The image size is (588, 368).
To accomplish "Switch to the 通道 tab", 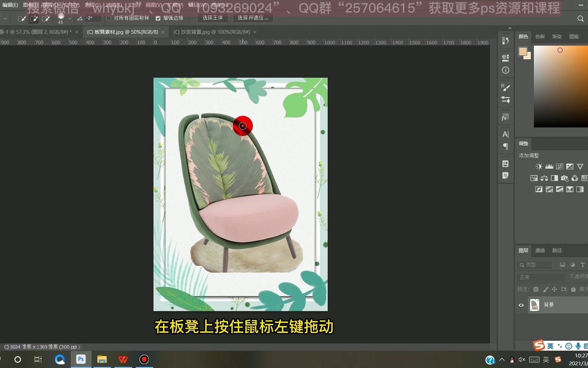I will tap(540, 250).
